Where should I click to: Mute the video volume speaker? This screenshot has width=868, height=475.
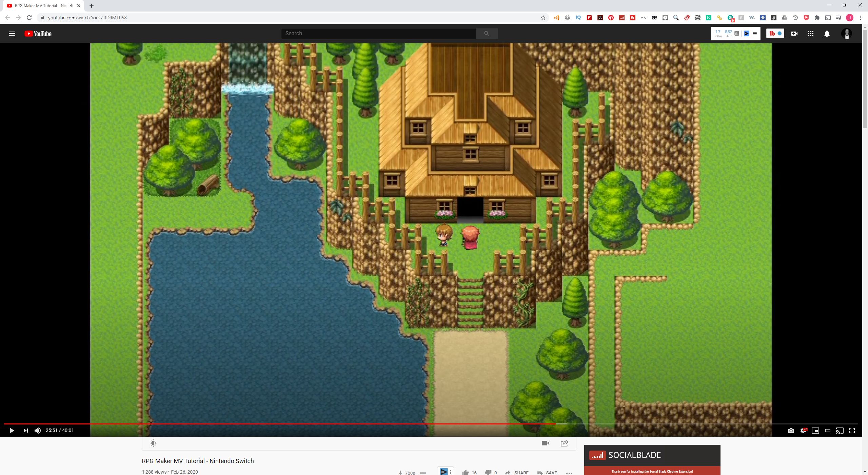point(38,431)
